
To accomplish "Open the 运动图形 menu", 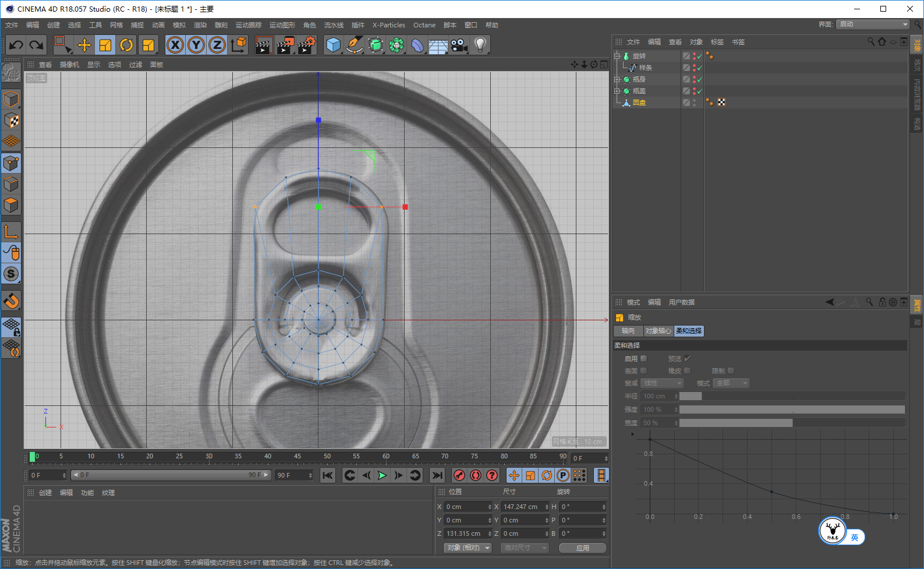I will (282, 25).
